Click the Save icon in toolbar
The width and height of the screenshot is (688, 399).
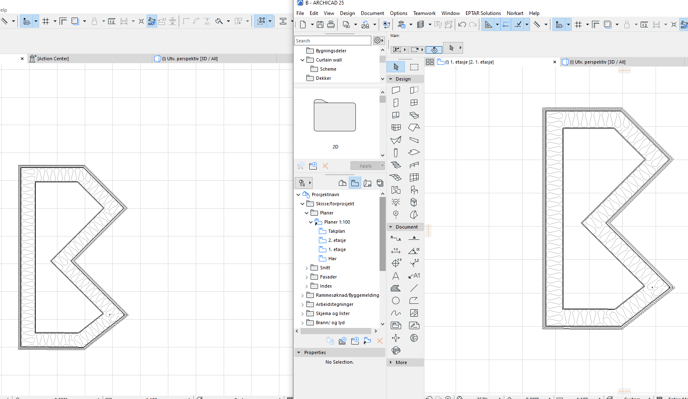click(320, 25)
